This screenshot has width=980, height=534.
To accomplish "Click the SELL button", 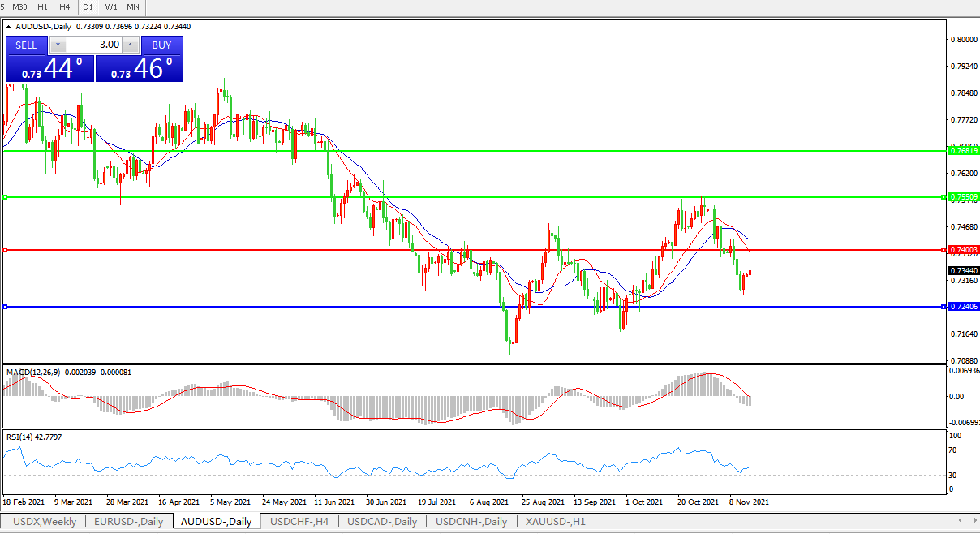I will pos(26,45).
